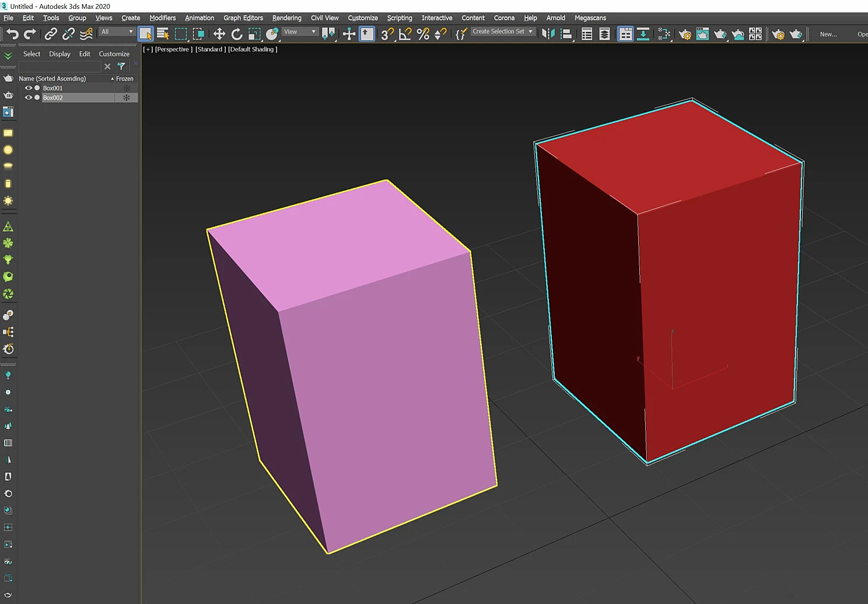The width and height of the screenshot is (868, 604).
Task: Toggle the Angle Snap icon
Action: pyautogui.click(x=405, y=34)
